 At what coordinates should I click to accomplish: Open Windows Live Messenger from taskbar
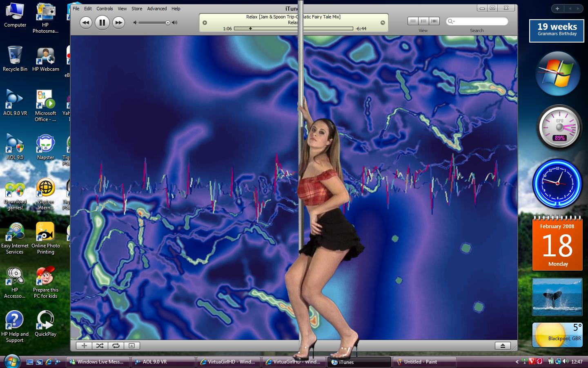click(98, 362)
